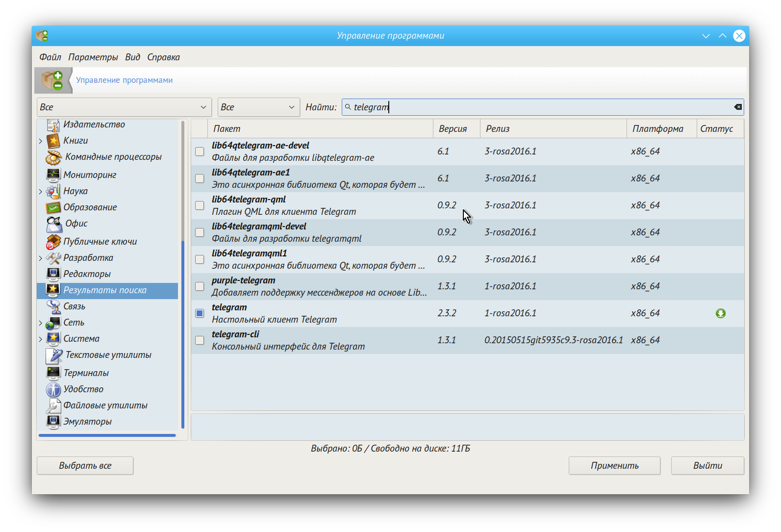Click the Текстовые утилиты pen icon

[x=54, y=355]
